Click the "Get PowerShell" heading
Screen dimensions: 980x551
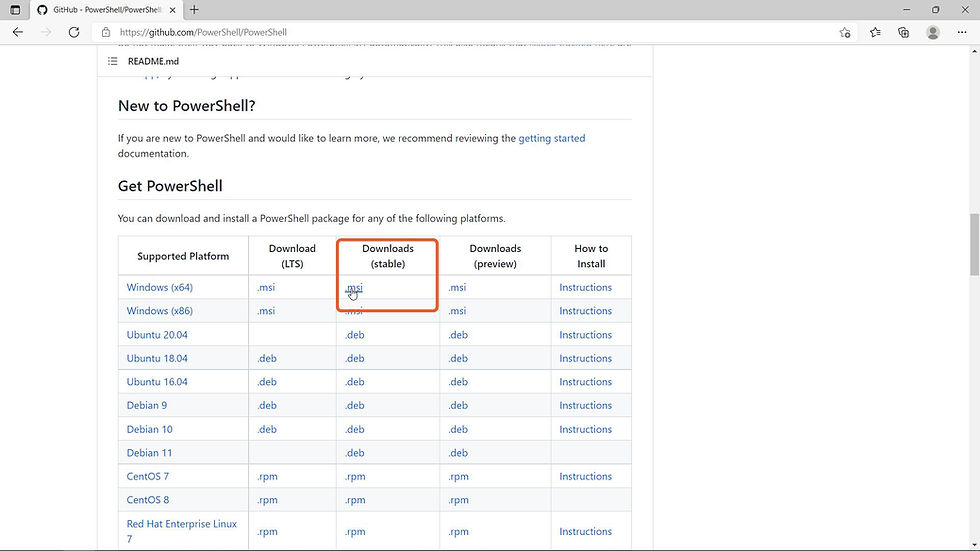170,186
